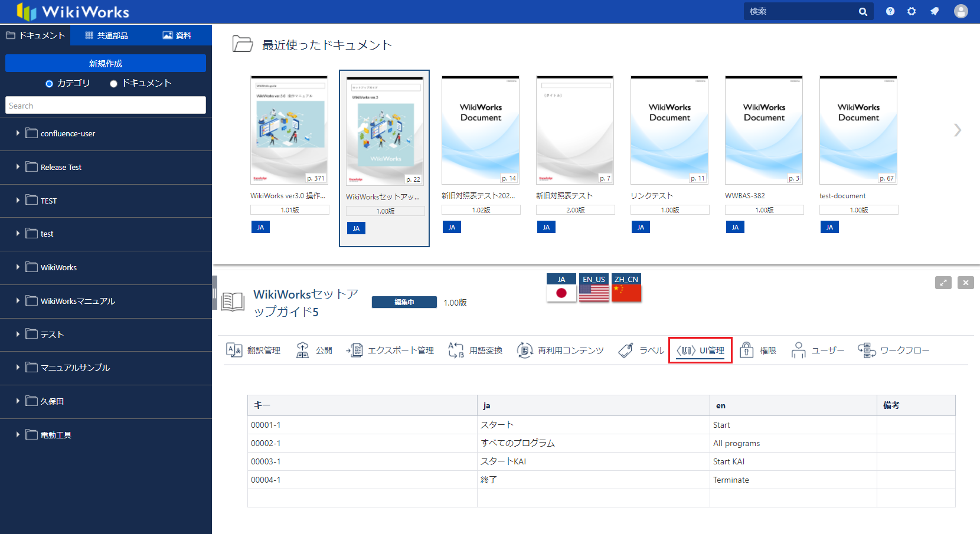Close the document detail panel
This screenshot has height=534, width=980.
click(x=966, y=283)
